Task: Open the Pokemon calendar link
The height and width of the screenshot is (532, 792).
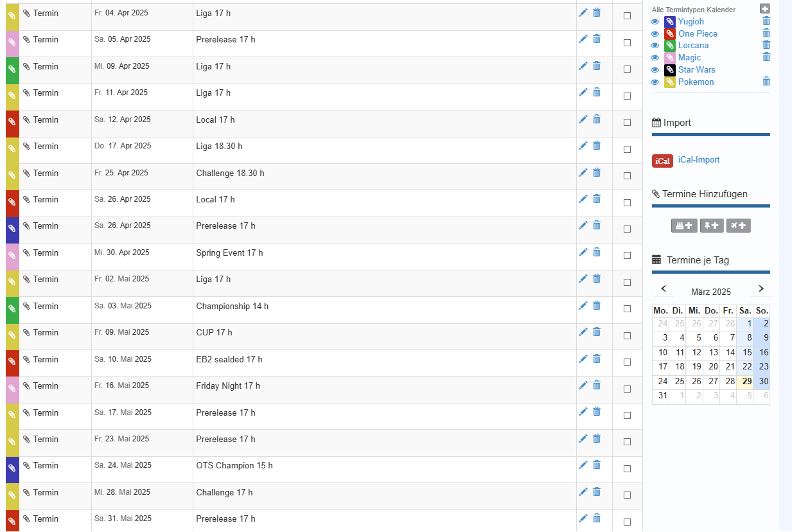Action: [x=696, y=82]
